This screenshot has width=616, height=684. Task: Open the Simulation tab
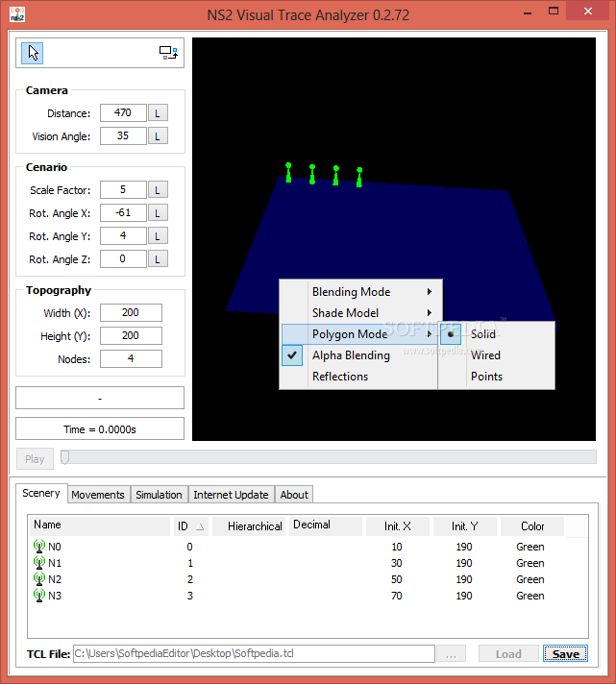[159, 495]
